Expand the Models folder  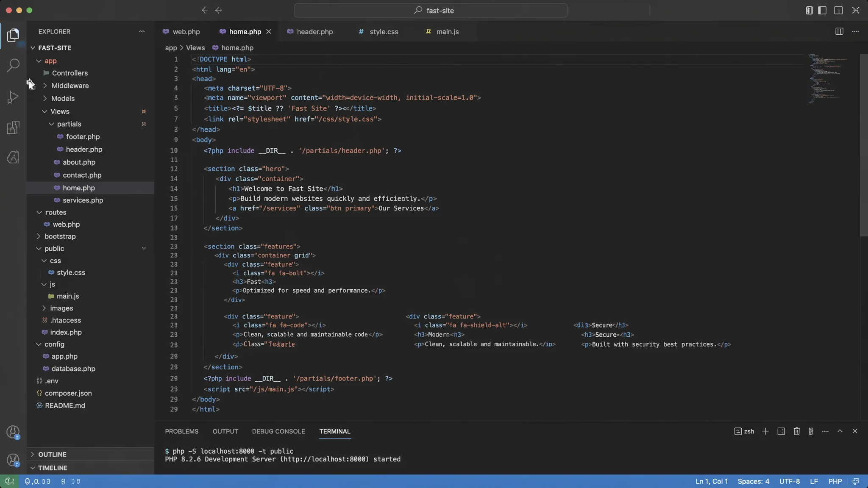coord(45,98)
